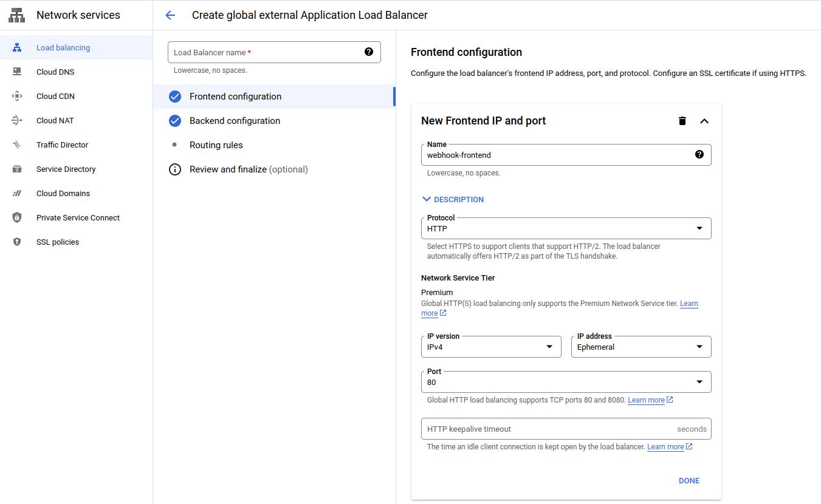
Task: Click the Load balancing sidebar icon
Action: pyautogui.click(x=17, y=47)
